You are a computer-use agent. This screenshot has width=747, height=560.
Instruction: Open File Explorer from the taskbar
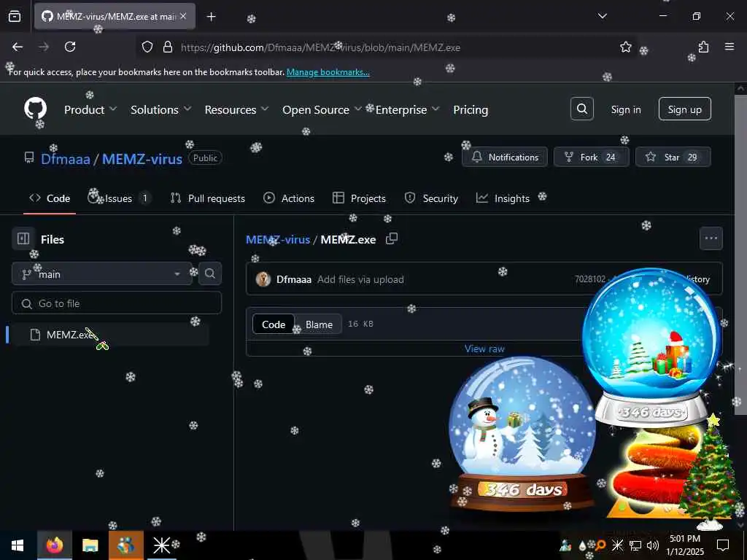90,545
